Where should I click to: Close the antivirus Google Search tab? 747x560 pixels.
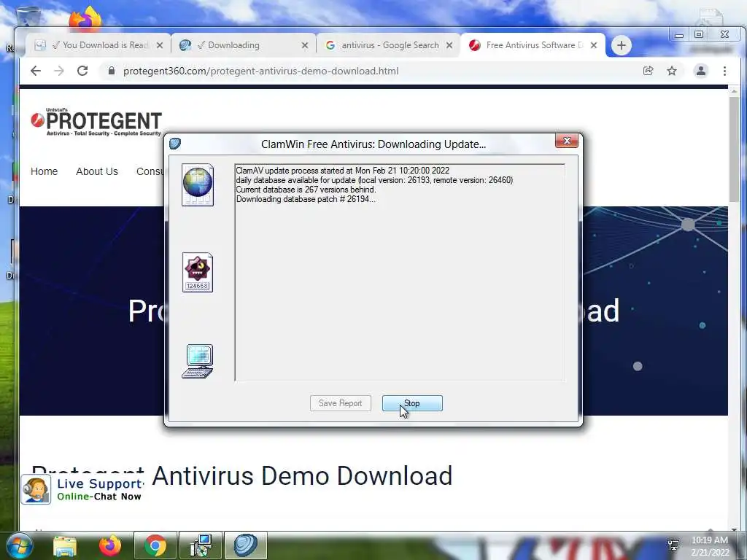[x=449, y=45]
